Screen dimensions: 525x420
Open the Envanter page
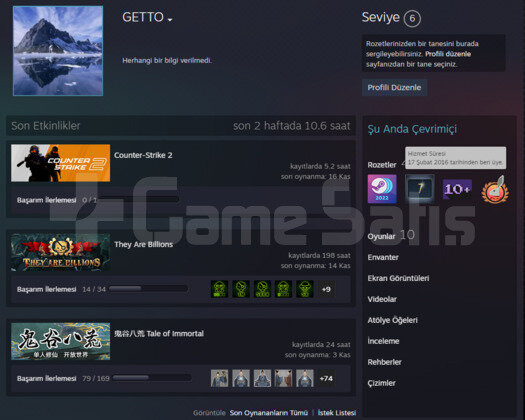tap(383, 257)
